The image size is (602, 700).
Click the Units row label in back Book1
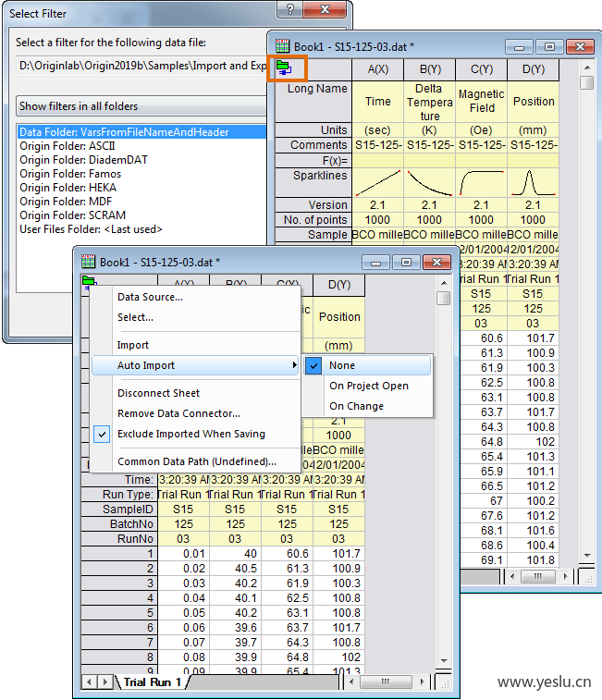tap(313, 129)
